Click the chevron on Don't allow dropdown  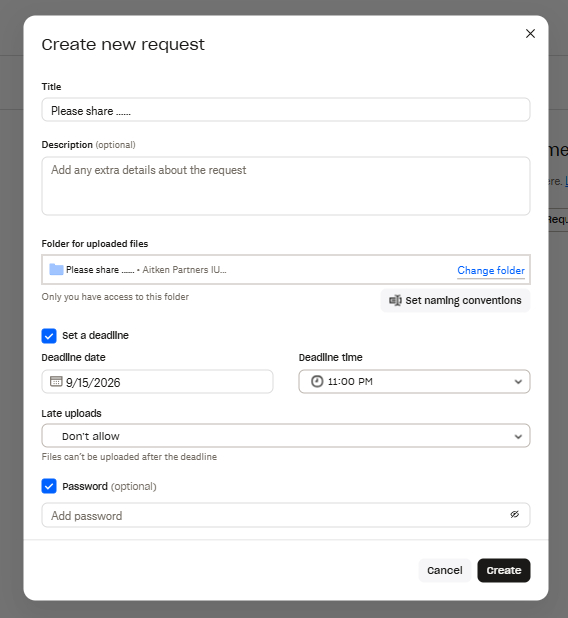(518, 436)
